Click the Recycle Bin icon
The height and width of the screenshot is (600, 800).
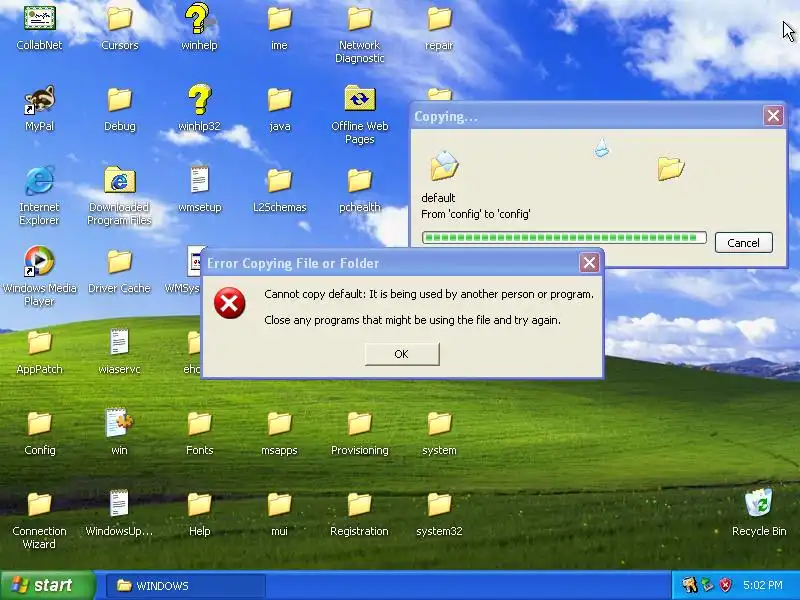point(759,503)
